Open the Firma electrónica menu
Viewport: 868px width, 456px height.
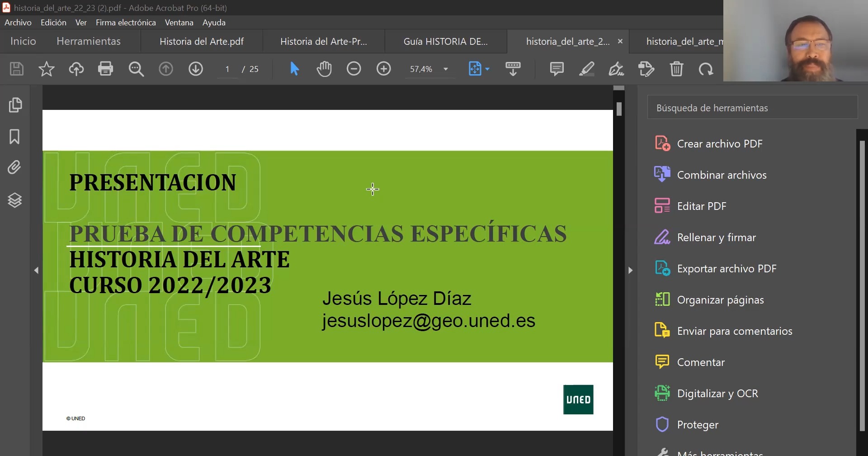point(126,22)
